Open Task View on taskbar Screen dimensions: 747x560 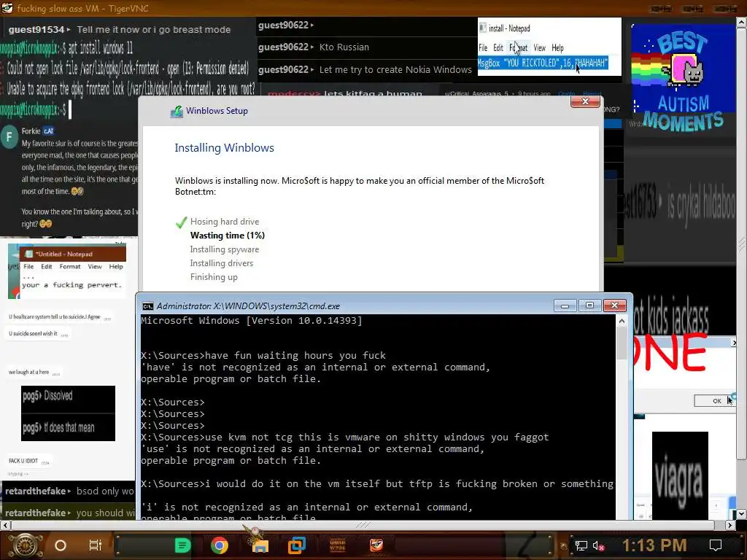(x=96, y=545)
